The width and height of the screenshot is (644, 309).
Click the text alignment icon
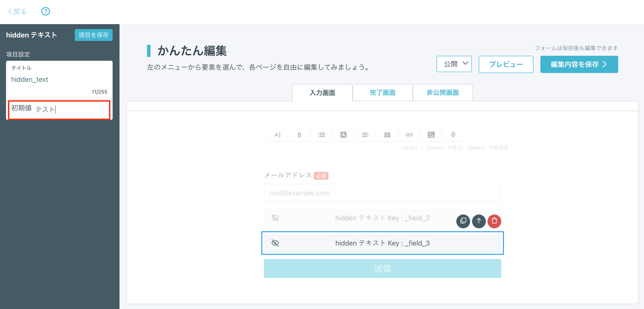click(x=365, y=135)
